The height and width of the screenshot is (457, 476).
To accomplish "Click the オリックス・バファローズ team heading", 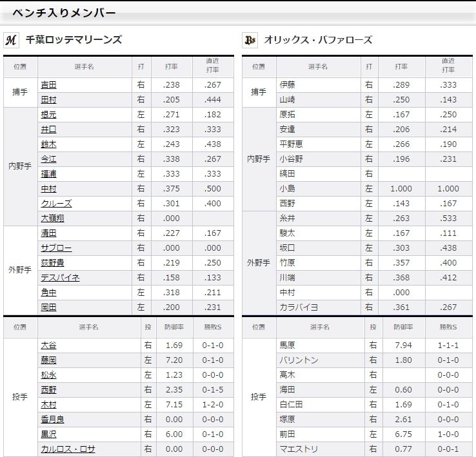I will [x=318, y=40].
